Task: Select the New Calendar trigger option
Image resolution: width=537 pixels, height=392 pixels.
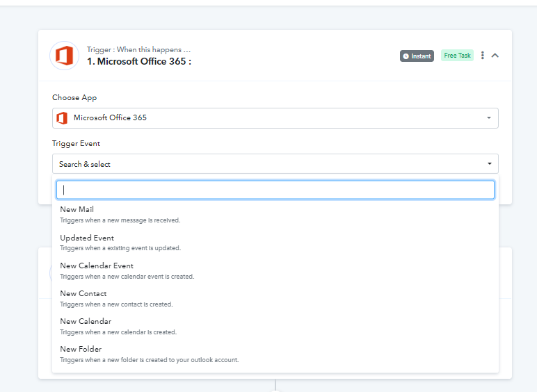Action: pos(275,327)
